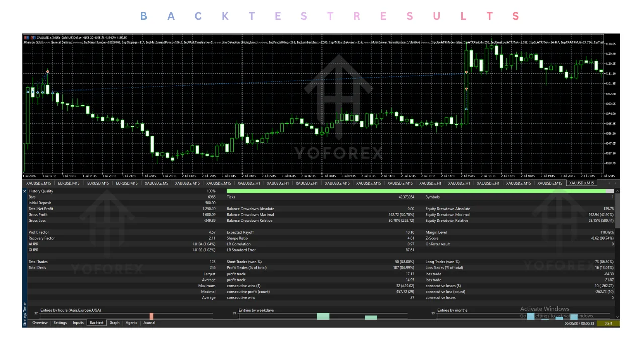The height and width of the screenshot is (362, 644).
Task: Click the vertical Strategy Tester panel label
Action: click(x=25, y=314)
